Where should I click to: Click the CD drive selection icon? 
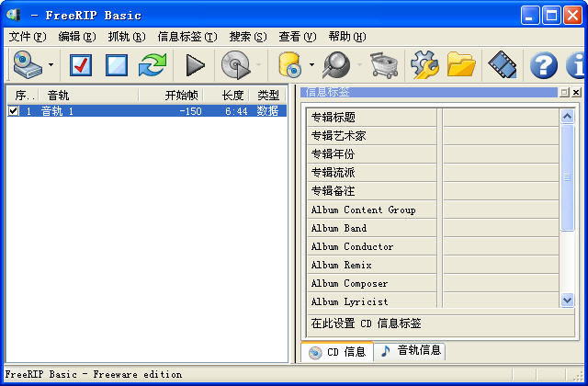tap(28, 64)
